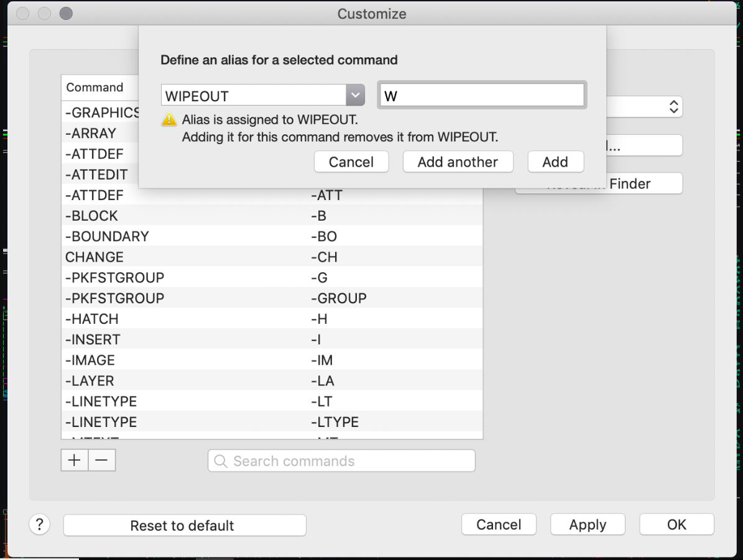Open help with the question mark button

pyautogui.click(x=39, y=525)
